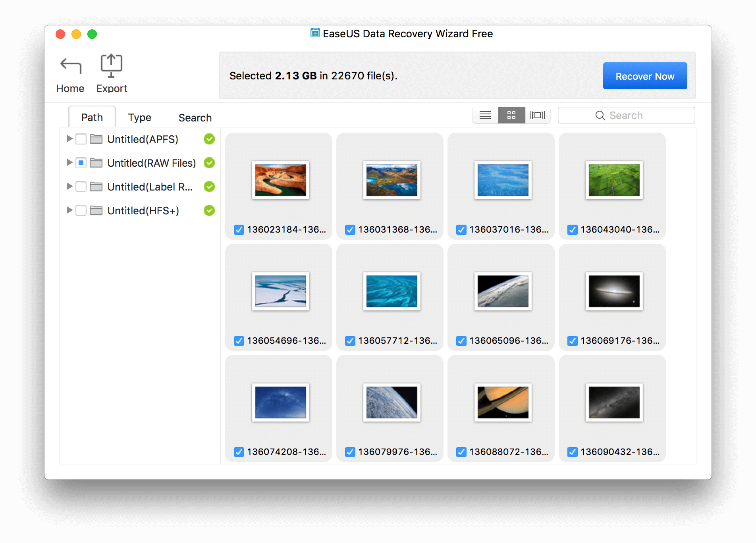756x543 pixels.
Task: Toggle the Untitled(RAW Files) checkbox
Action: point(81,163)
